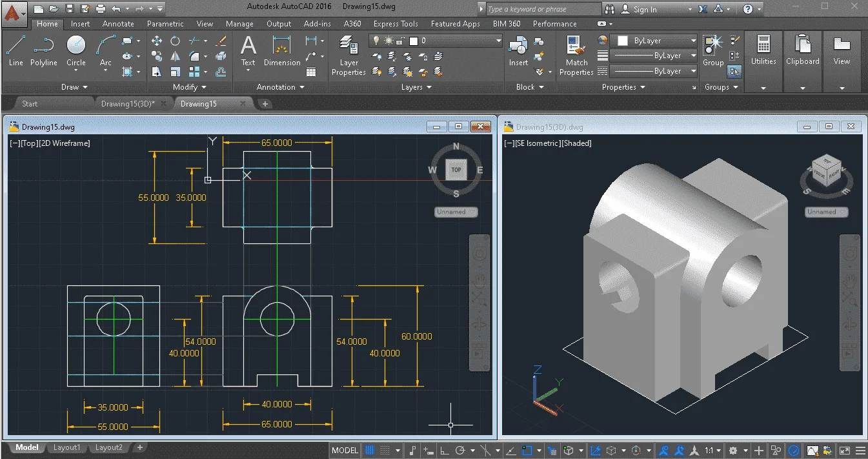Click the Scale tool icon
Image resolution: width=868 pixels, height=459 pixels.
click(x=175, y=72)
